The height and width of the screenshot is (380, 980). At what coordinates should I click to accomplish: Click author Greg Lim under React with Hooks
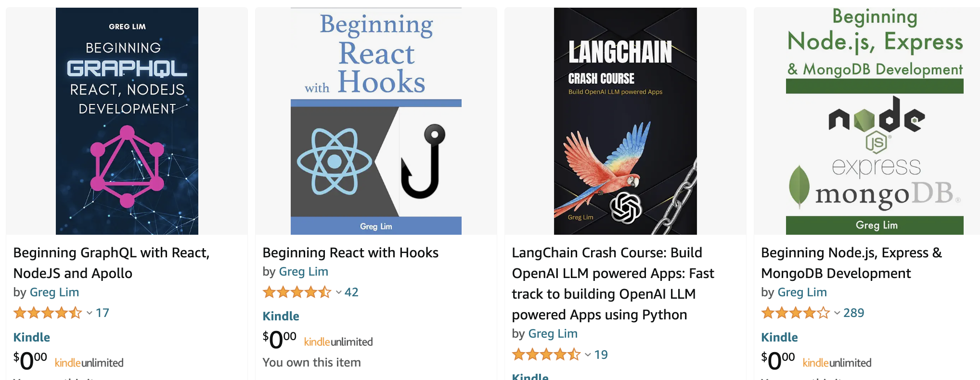point(304,271)
